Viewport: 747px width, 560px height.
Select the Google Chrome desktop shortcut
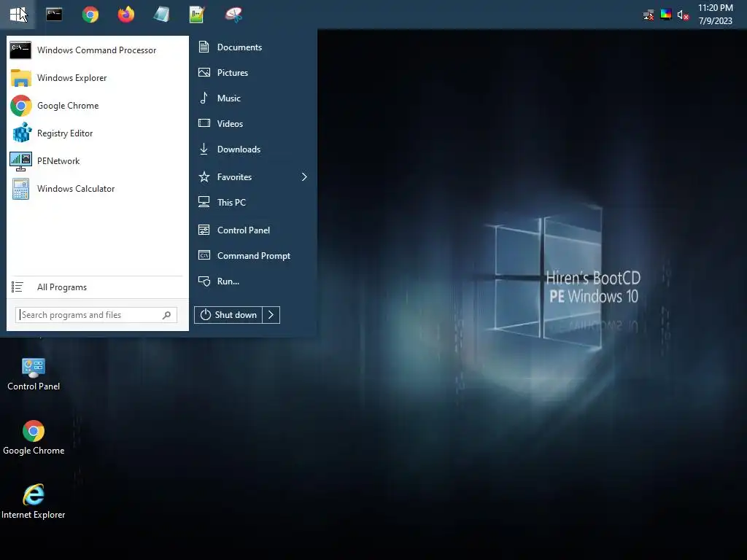(x=34, y=437)
